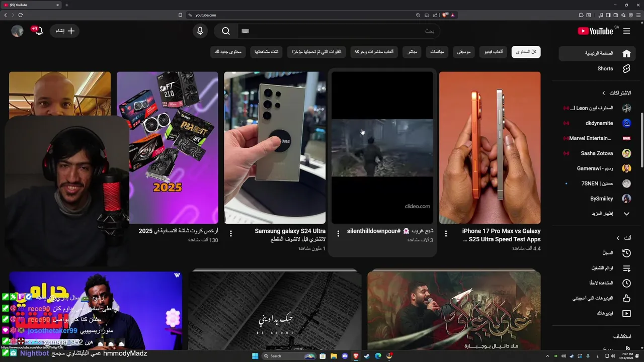Click the YouTube search input field
Screen dimensions: 644x362
[x=339, y=31]
